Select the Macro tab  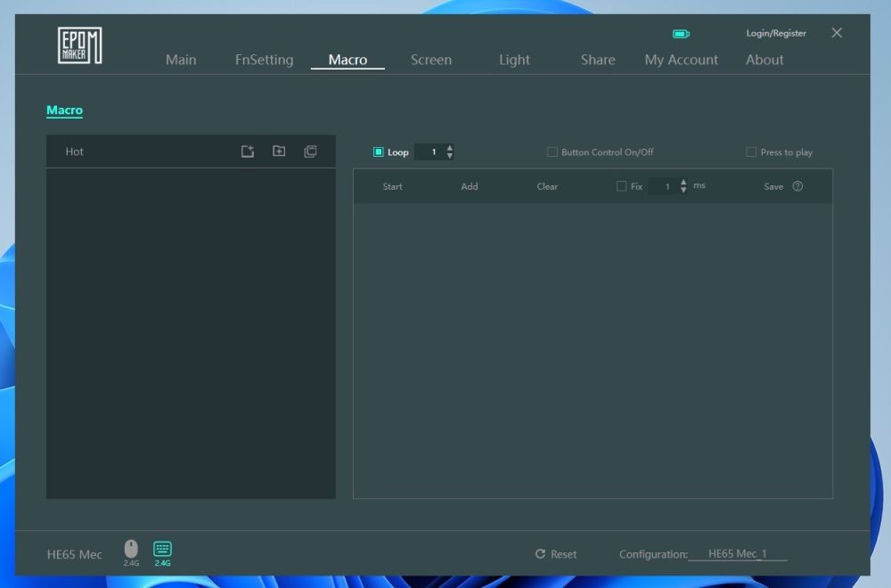pyautogui.click(x=347, y=60)
